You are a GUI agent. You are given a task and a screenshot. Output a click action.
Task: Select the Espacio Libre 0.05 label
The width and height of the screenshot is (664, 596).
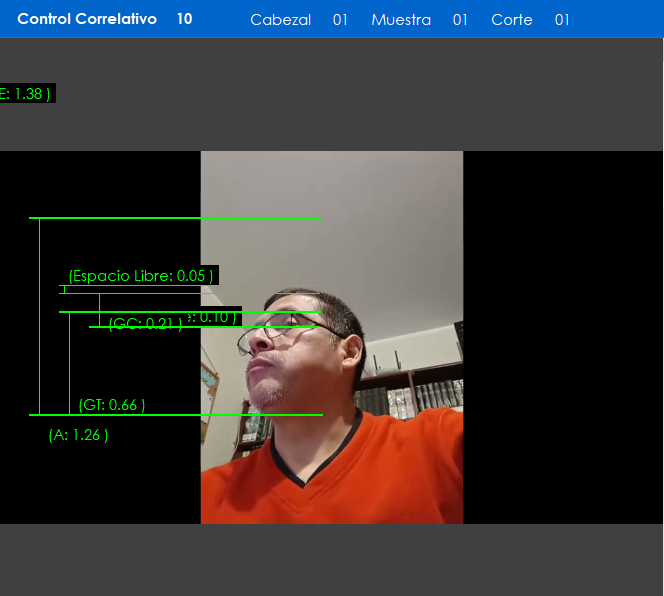141,275
